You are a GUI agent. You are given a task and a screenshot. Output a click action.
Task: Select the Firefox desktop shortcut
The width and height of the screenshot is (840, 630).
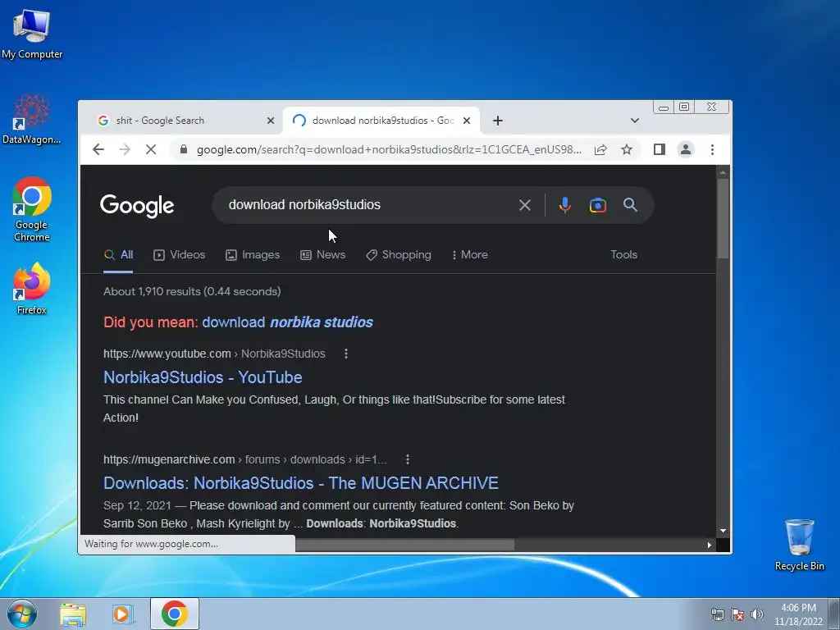(32, 289)
